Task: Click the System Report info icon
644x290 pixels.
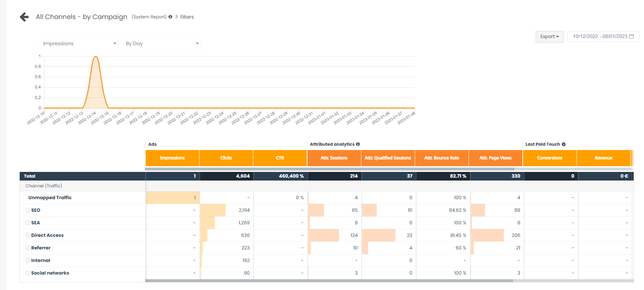Action: 170,17
